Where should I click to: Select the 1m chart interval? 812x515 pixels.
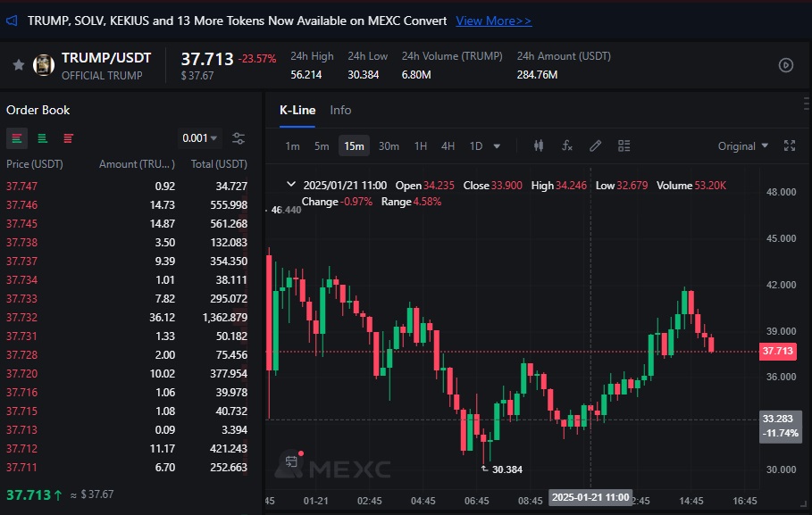293,146
